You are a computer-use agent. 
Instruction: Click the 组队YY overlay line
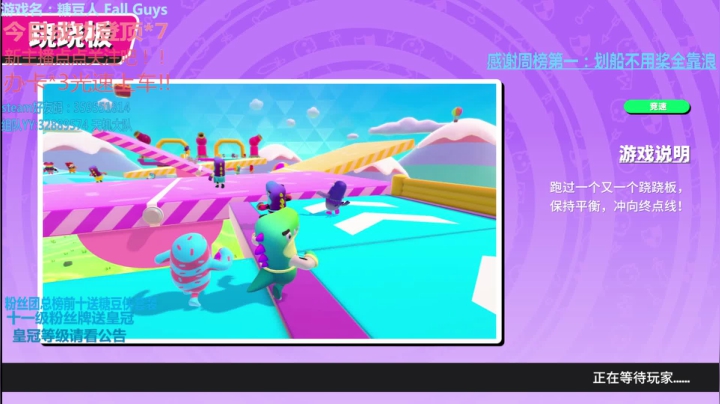pyautogui.click(x=67, y=124)
